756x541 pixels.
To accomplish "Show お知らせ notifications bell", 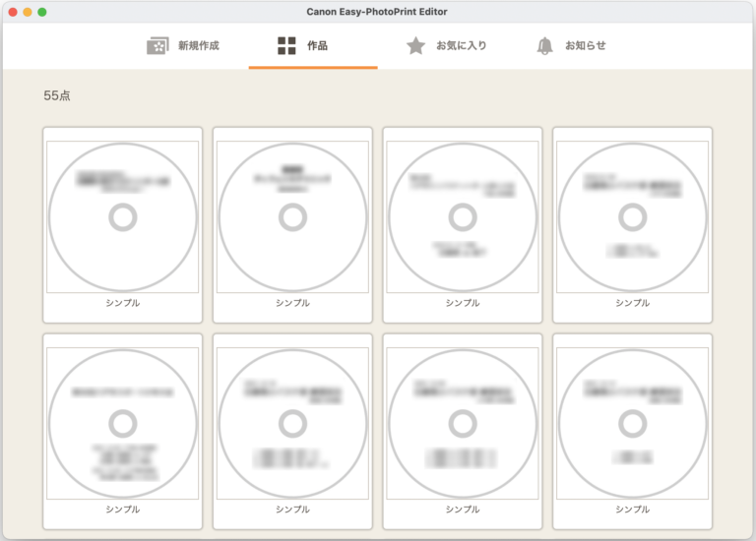I will [x=544, y=46].
